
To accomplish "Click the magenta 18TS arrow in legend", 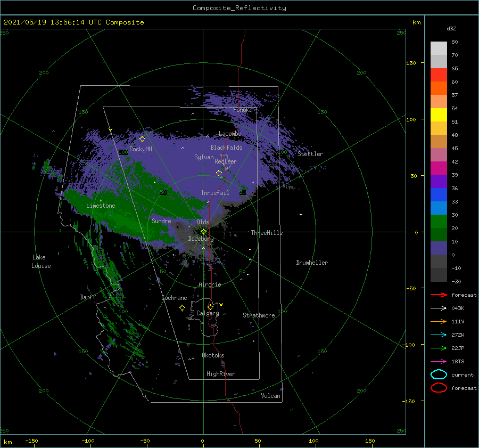I will [439, 362].
